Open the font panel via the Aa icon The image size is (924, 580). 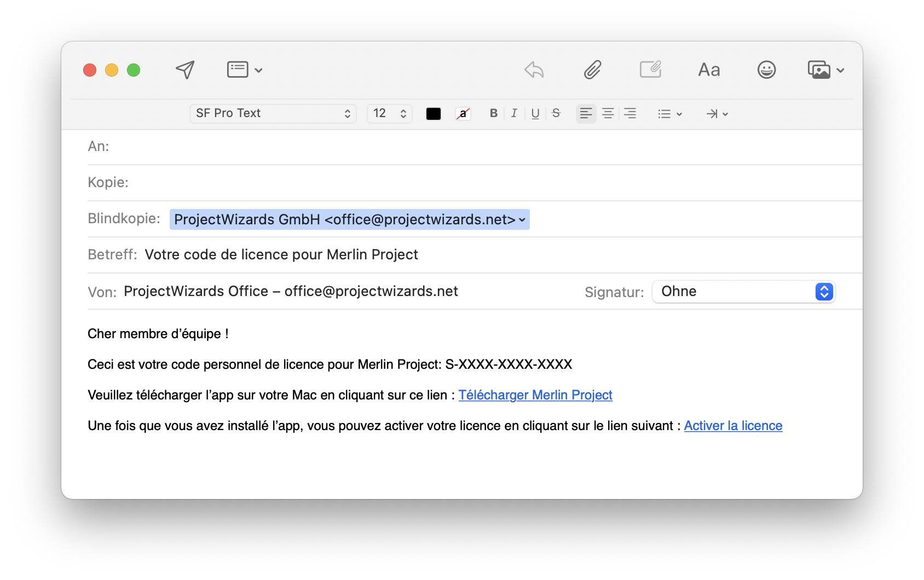(708, 69)
